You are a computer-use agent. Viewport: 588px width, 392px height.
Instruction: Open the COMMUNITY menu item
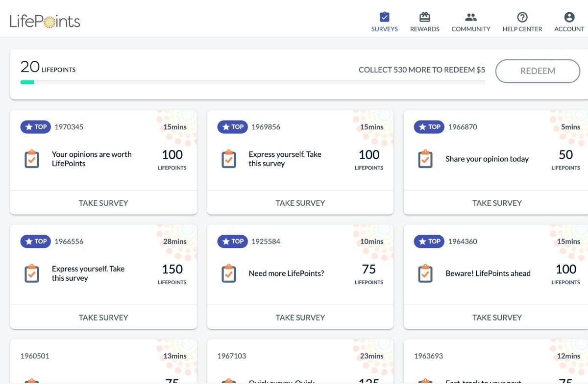470,29
